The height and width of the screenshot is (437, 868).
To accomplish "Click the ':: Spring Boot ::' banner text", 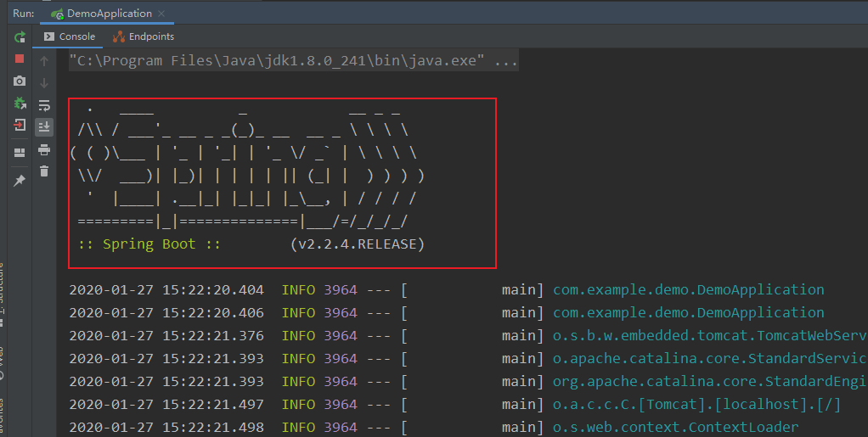I will point(149,244).
